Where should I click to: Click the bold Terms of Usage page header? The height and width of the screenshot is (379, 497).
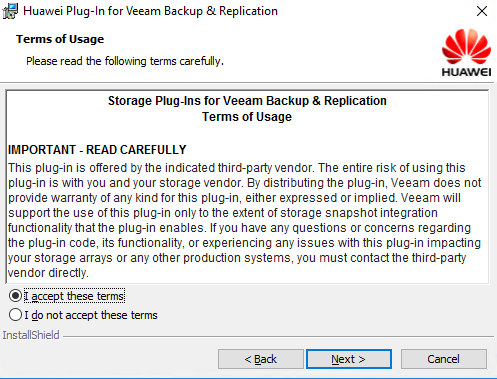(60, 39)
